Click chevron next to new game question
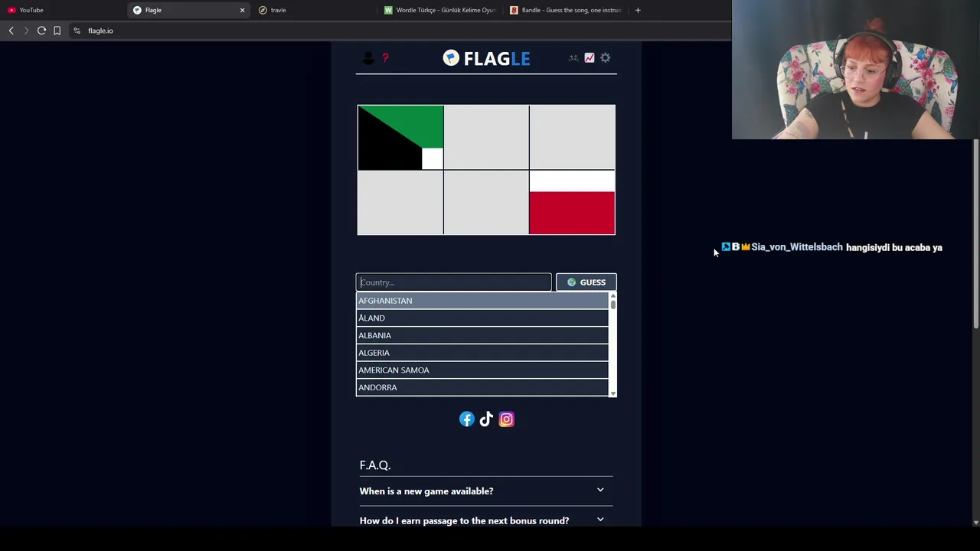 click(600, 491)
